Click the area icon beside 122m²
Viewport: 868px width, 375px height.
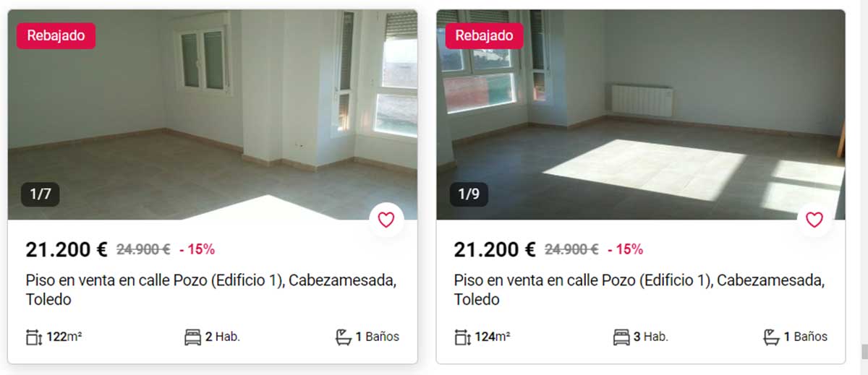click(34, 337)
